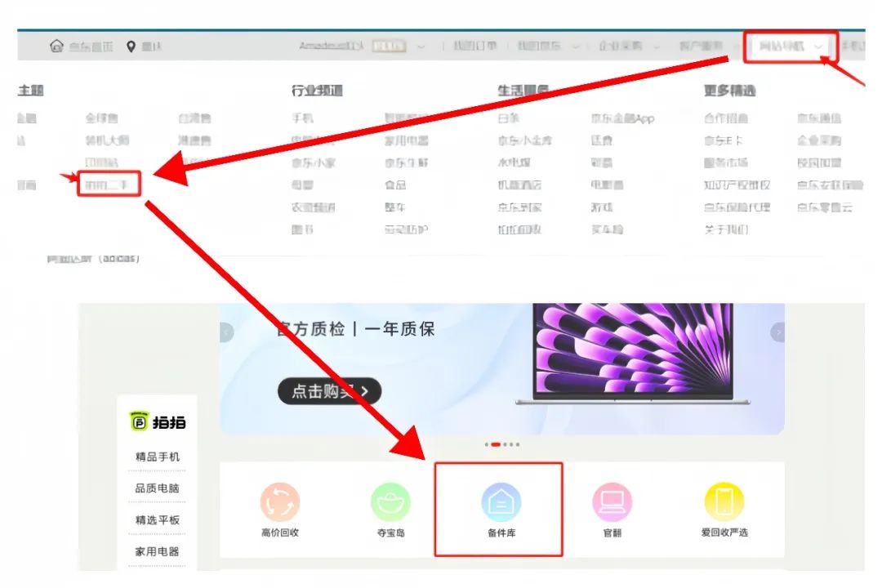Expand the PLUS membership dropdown
This screenshot has height=588, width=882.
click(400, 47)
